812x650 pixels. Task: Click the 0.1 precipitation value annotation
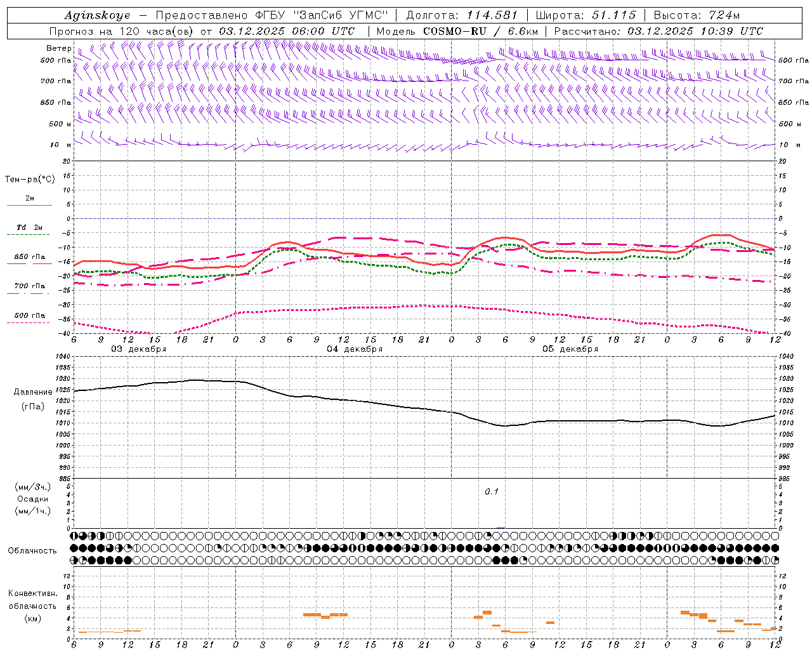[492, 491]
